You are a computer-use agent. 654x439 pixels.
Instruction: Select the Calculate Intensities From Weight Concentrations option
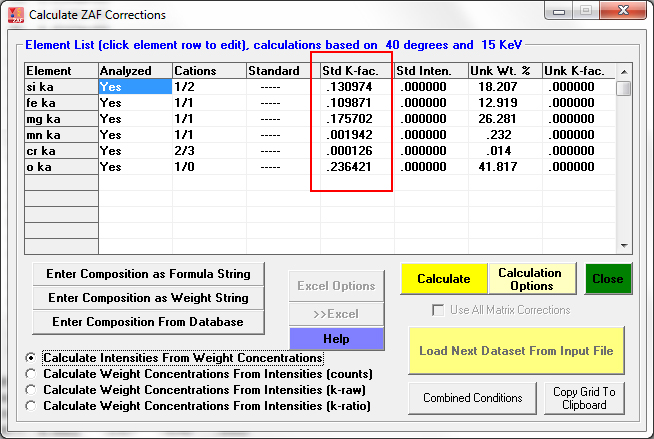point(32,357)
